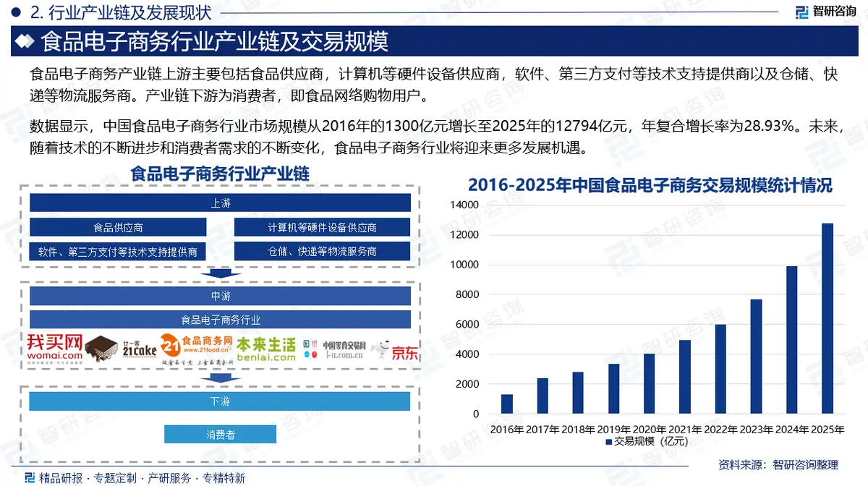
Task: Click the chart title 2016-2025年中国食品电子商务交易规模统计情况
Action: point(650,184)
